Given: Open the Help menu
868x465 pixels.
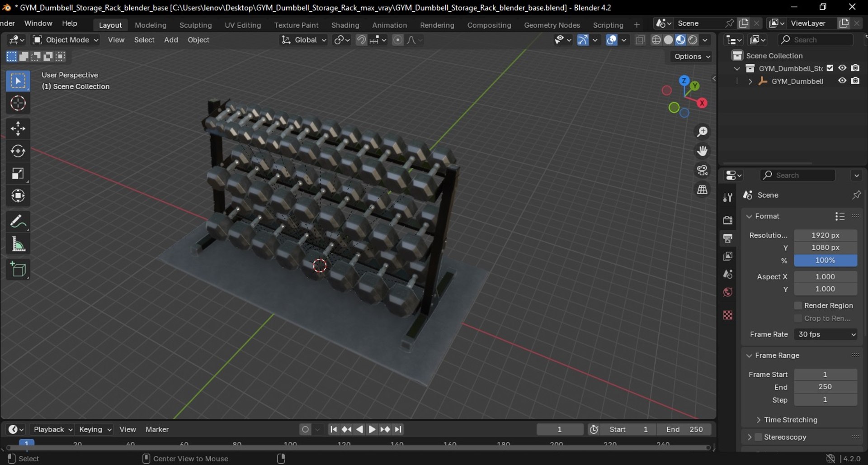Looking at the screenshot, I should coord(70,23).
